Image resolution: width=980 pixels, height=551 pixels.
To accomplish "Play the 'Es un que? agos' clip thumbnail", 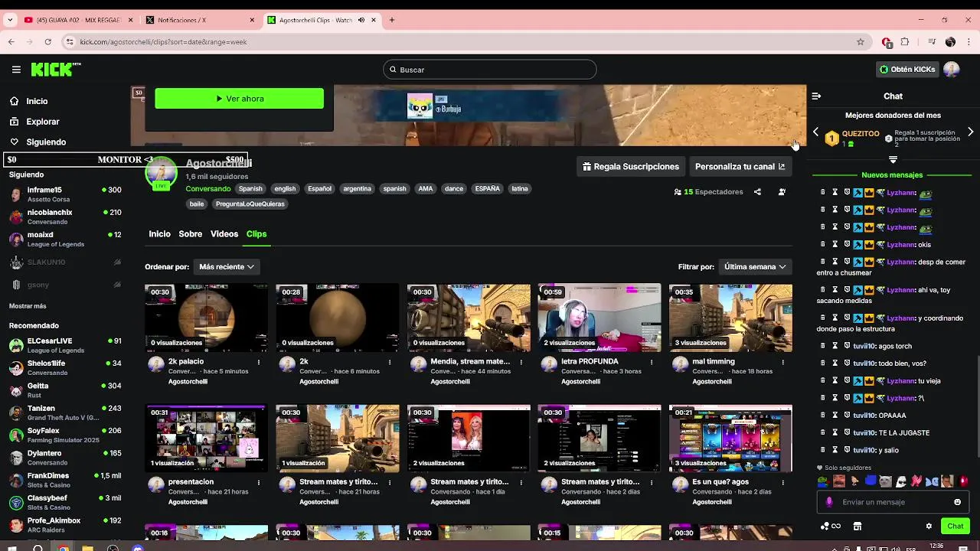I will (x=730, y=439).
